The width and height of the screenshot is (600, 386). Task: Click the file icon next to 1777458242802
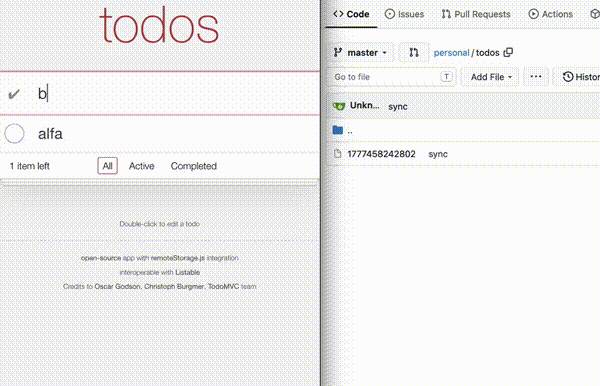(x=338, y=154)
